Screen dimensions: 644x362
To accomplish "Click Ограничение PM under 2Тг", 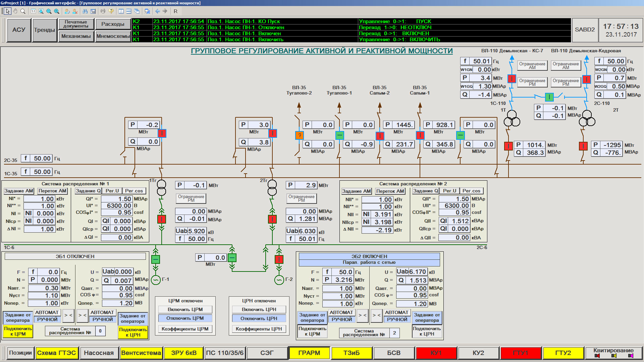I will pyautogui.click(x=302, y=198).
